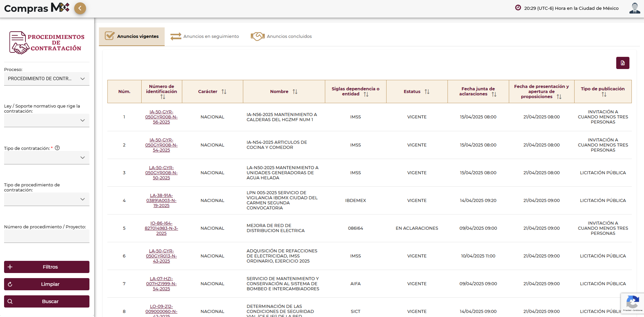The height and width of the screenshot is (317, 644).
Task: Click the 'EN ACLARACIONES' status cell
Action: pos(417,228)
